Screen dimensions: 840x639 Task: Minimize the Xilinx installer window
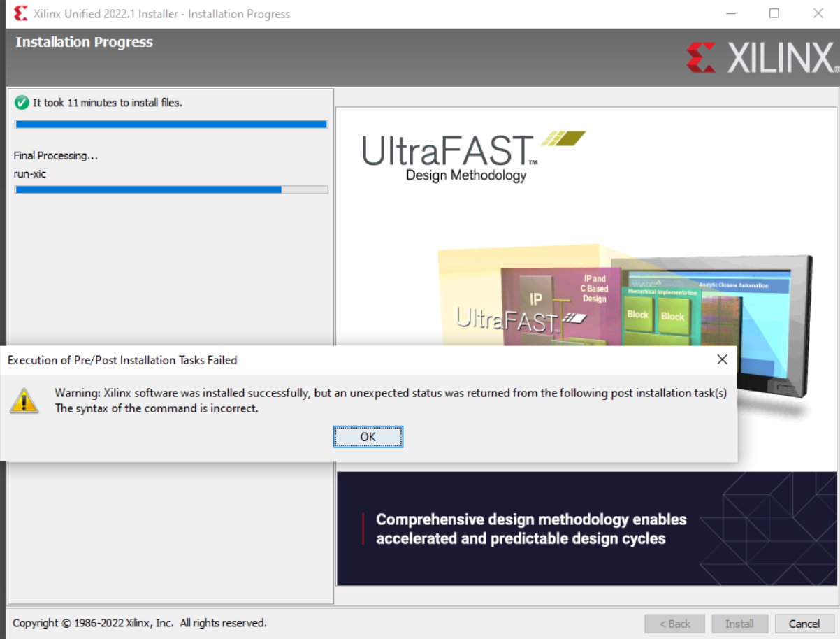(731, 13)
